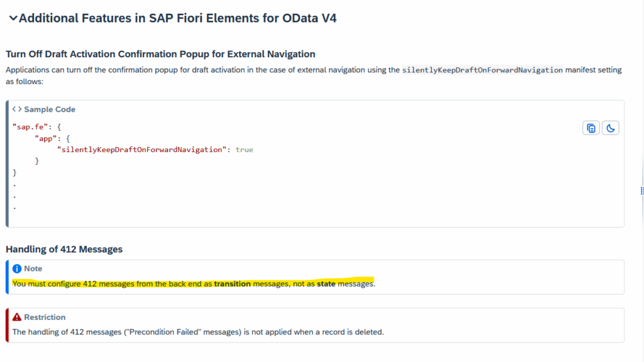The width and height of the screenshot is (644, 362).
Task: Click the 'true' value in the code
Action: click(x=245, y=150)
